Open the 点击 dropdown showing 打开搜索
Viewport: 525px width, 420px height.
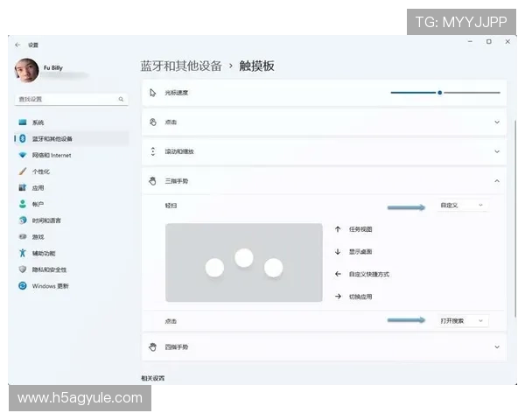(462, 320)
